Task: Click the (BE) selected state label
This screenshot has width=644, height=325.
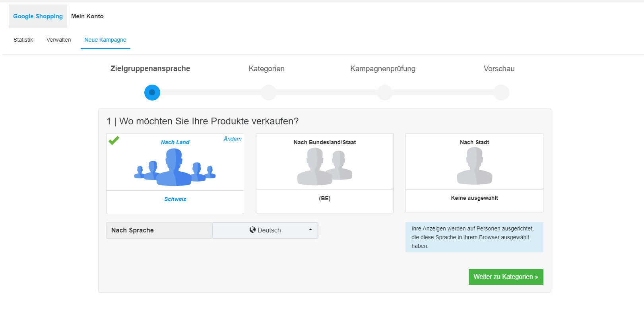Action: 325,198
